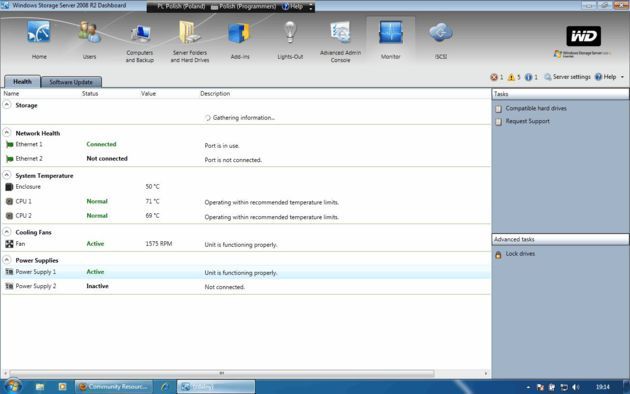
Task: Click 'Port is in use.' description
Action: tap(222, 145)
